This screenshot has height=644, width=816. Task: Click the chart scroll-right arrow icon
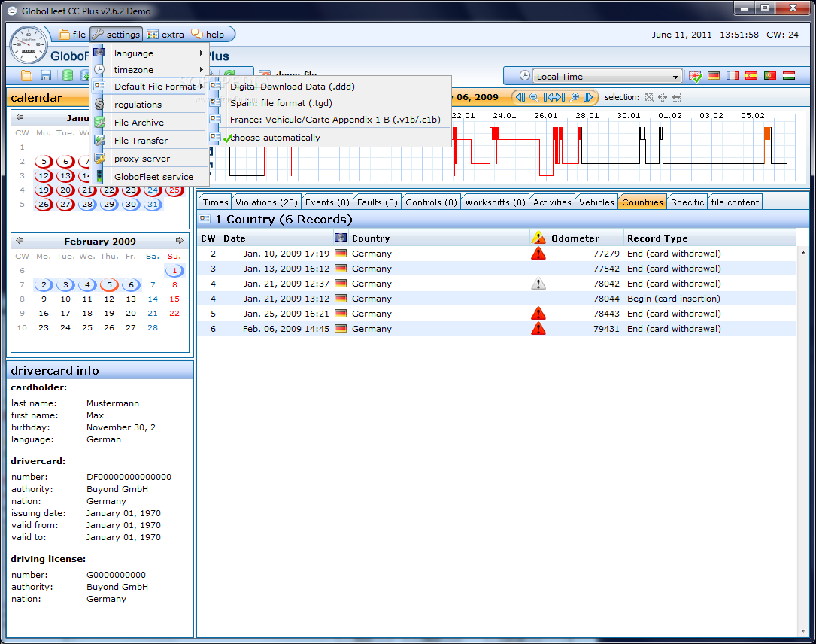coord(588,97)
